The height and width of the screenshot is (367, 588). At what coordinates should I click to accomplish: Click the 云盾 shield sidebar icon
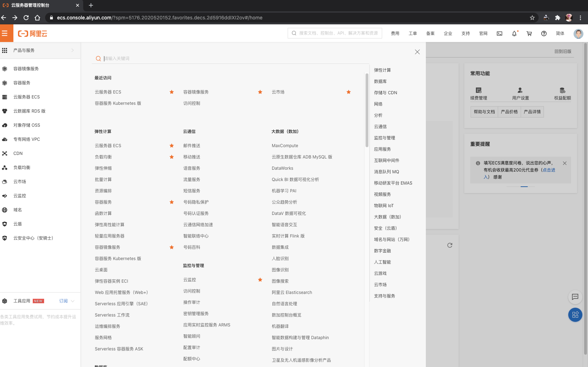pyautogui.click(x=5, y=224)
